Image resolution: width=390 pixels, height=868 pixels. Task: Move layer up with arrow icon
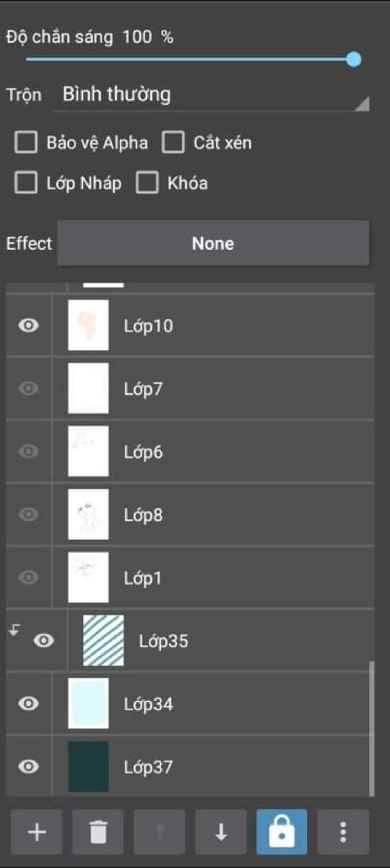click(x=160, y=832)
